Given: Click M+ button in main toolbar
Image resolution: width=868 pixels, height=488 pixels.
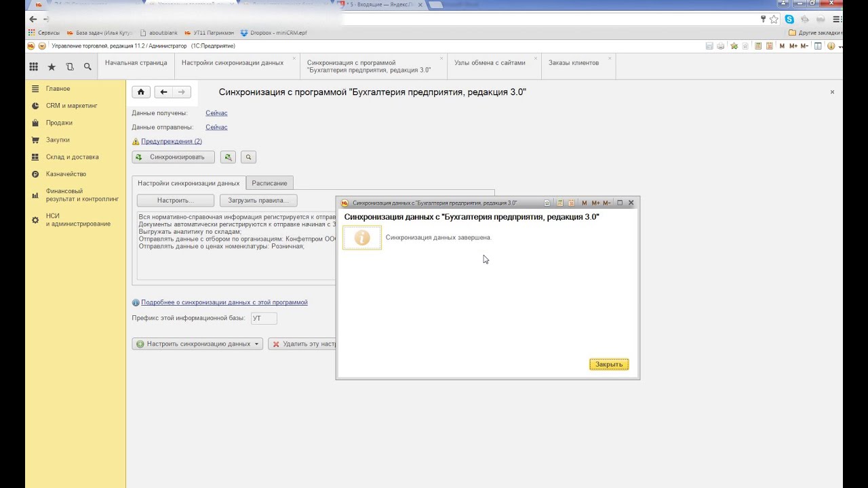Looking at the screenshot, I should (793, 46).
